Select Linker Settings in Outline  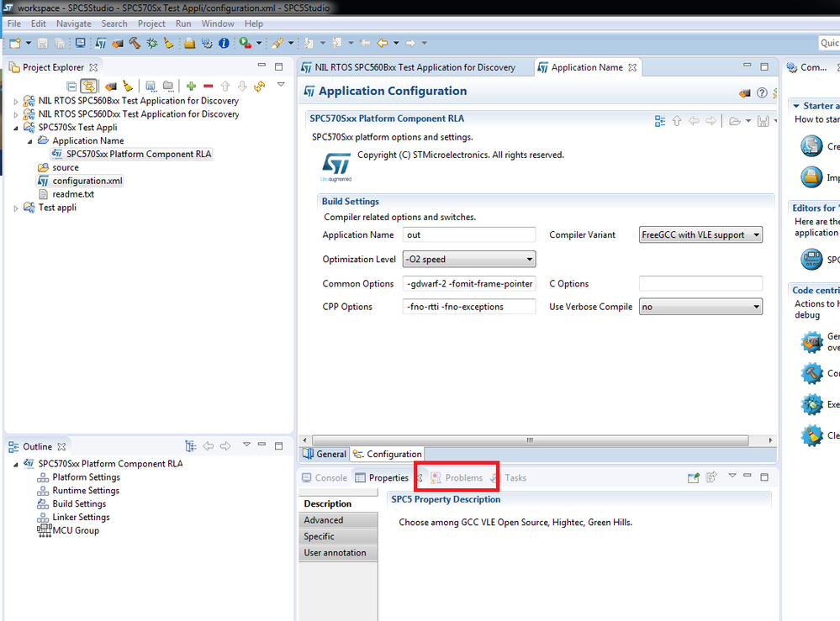[73, 517]
